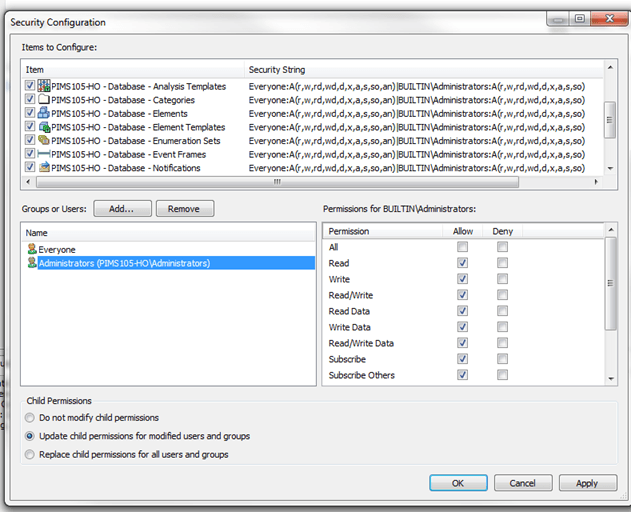
Task: Toggle Deny for Subscribe Others permission
Action: (x=502, y=375)
